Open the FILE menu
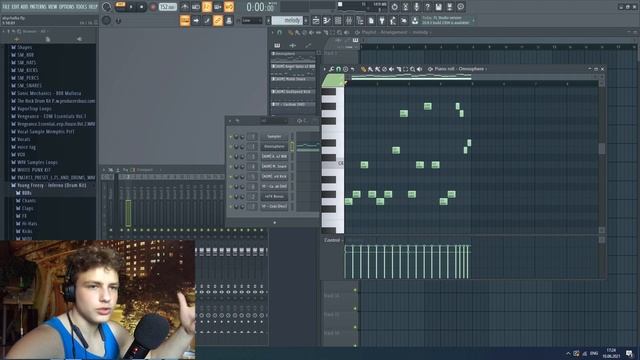The height and width of the screenshot is (360, 640). pyautogui.click(x=6, y=7)
